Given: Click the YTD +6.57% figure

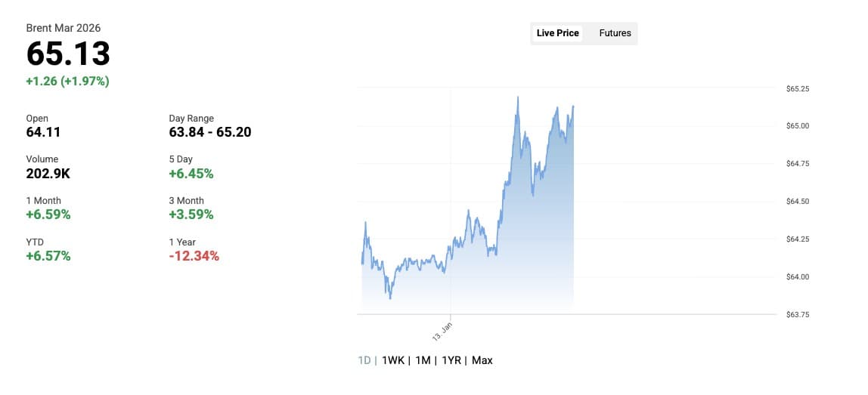Looking at the screenshot, I should coord(48,256).
